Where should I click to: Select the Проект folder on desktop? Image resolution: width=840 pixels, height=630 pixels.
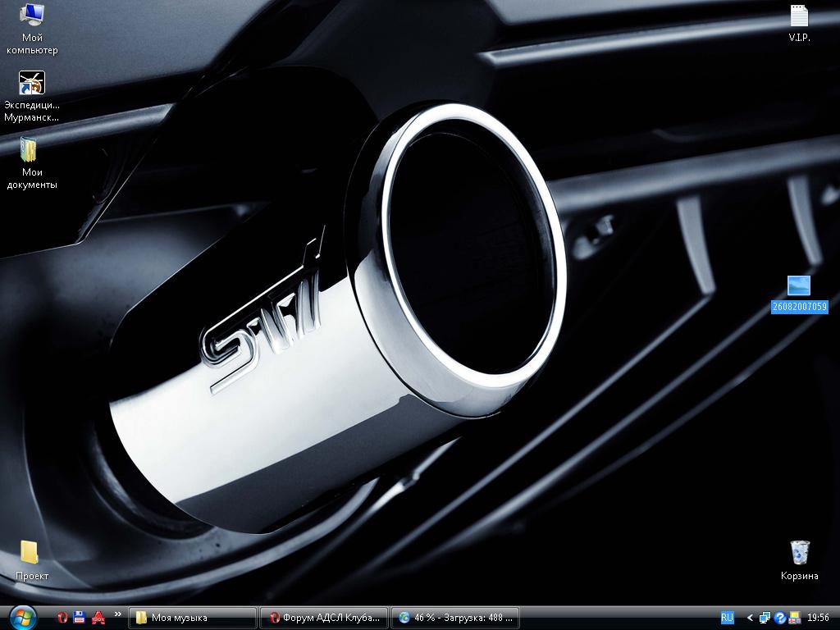click(30, 551)
